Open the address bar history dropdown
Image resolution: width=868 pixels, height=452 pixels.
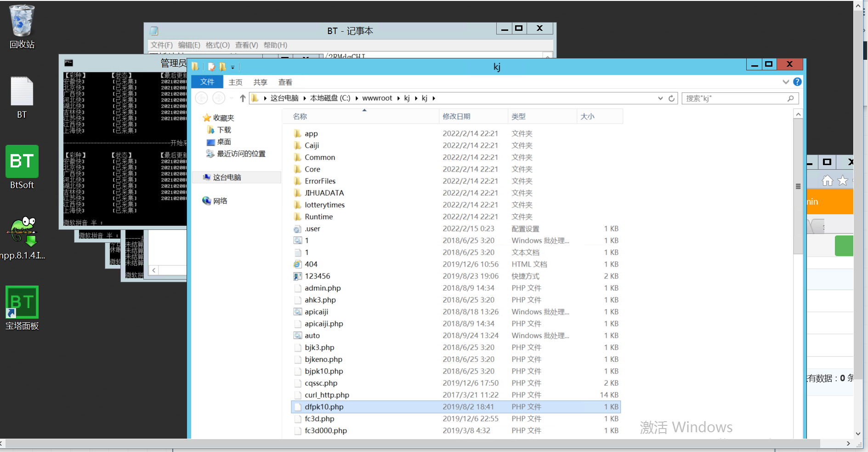(x=661, y=98)
